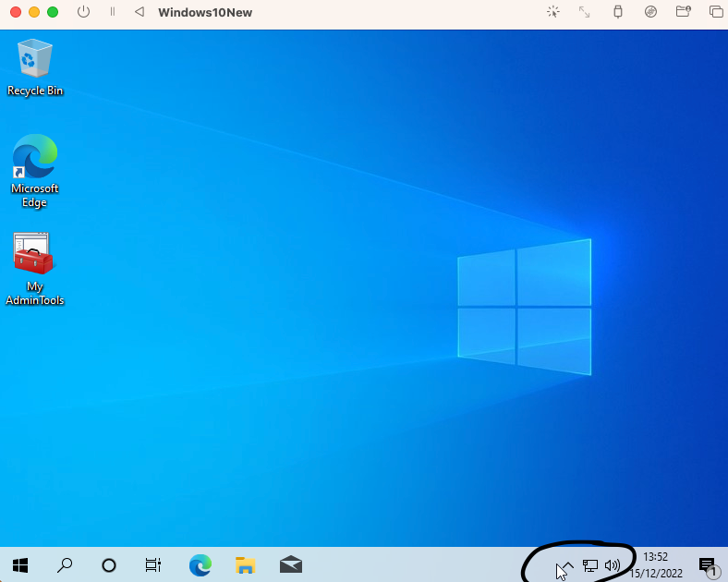Open network status tray icon
Image resolution: width=728 pixels, height=582 pixels.
[x=590, y=565]
